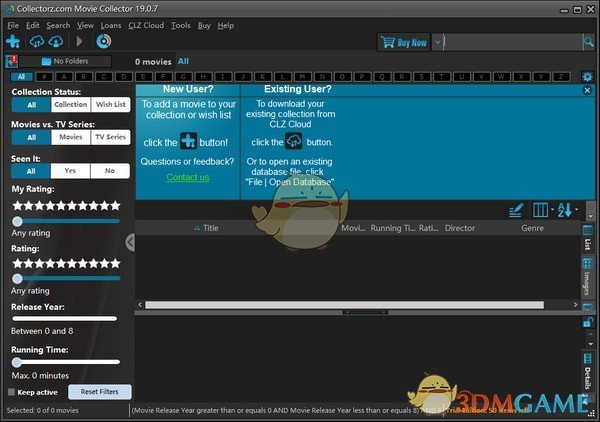The image size is (600, 422).
Task: Click the scroll left arrow of list
Action: [x=140, y=305]
